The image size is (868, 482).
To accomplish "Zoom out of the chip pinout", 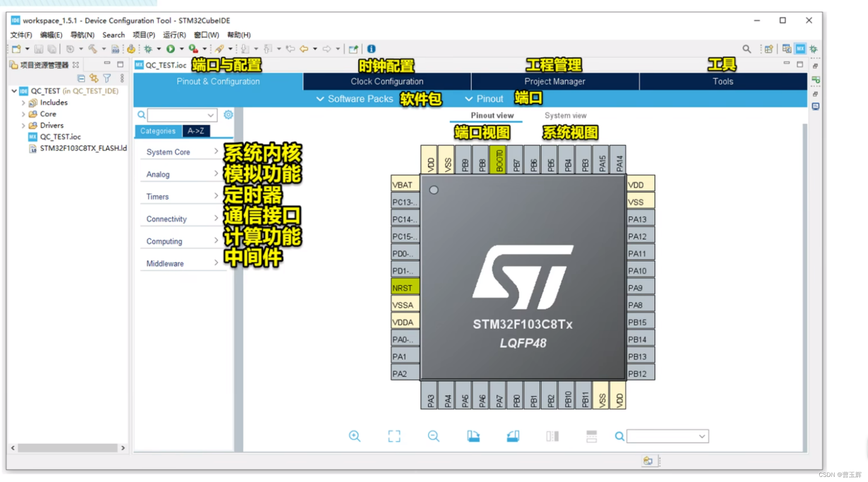I will point(434,436).
